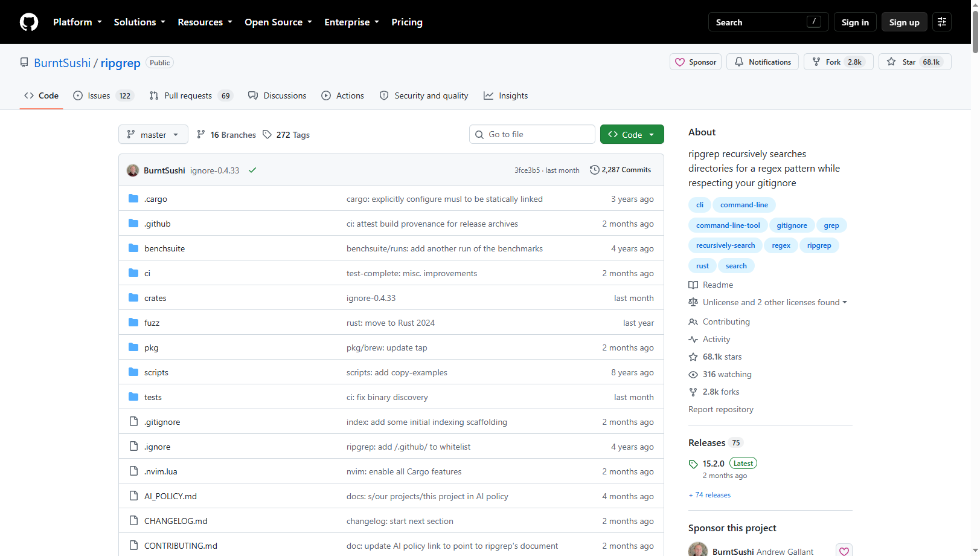The image size is (980, 556).
Task: Fork the ripgrep repository
Action: point(838,62)
